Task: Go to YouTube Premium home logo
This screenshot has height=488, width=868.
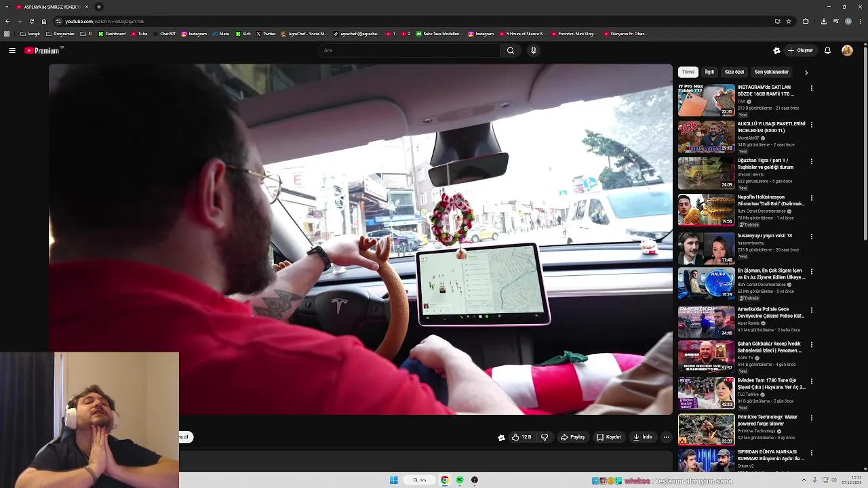Action: (43, 50)
